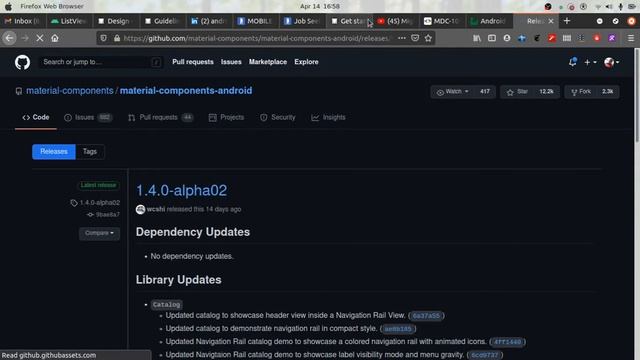
Task: Fork the repository
Action: tap(580, 92)
